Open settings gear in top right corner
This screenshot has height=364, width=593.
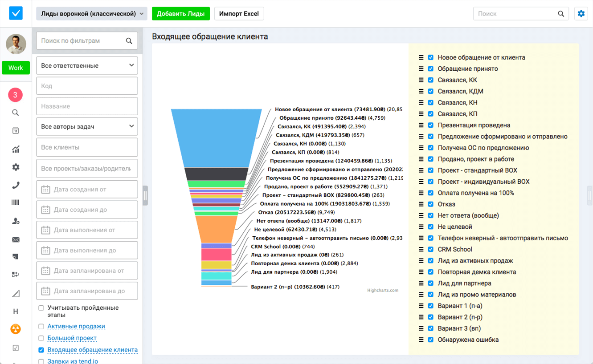click(x=581, y=14)
